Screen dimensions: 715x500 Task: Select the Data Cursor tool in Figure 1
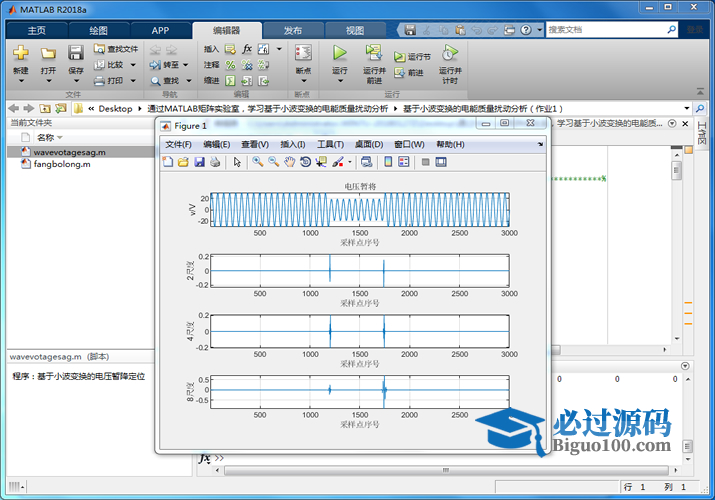(x=321, y=162)
